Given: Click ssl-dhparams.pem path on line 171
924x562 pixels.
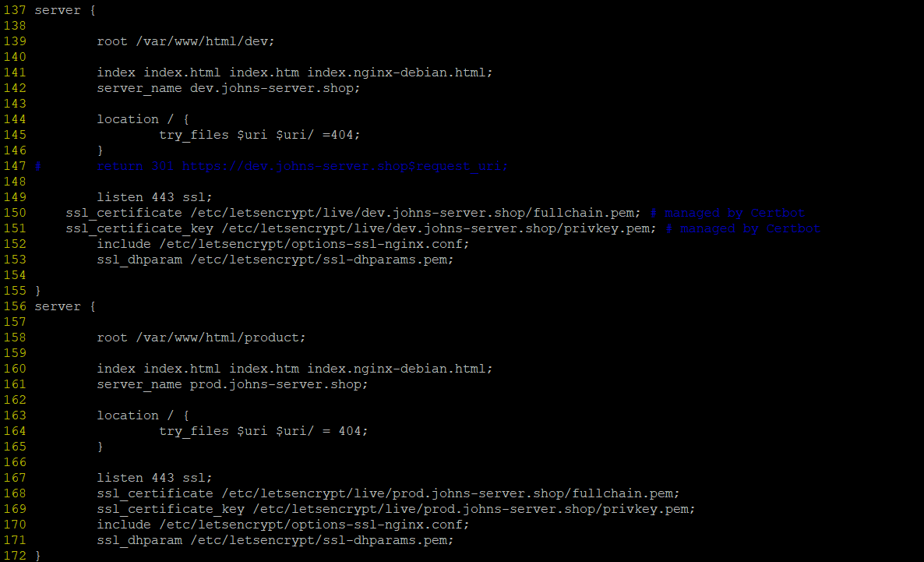Looking at the screenshot, I should tap(322, 540).
